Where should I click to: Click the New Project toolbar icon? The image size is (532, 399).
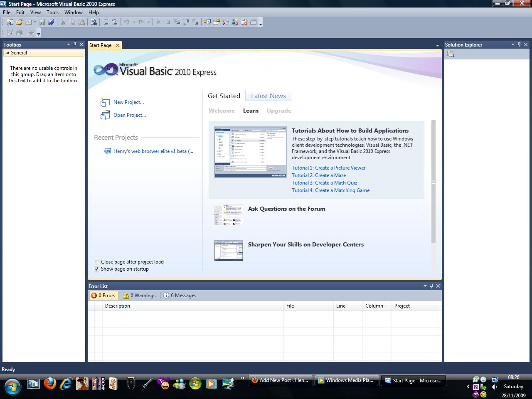pyautogui.click(x=10, y=22)
